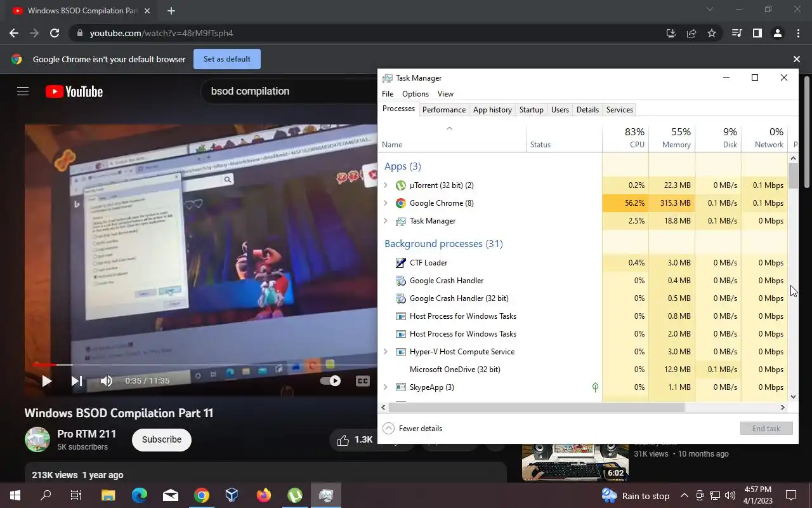
Task: Open Chrome profile icon
Action: [x=777, y=33]
